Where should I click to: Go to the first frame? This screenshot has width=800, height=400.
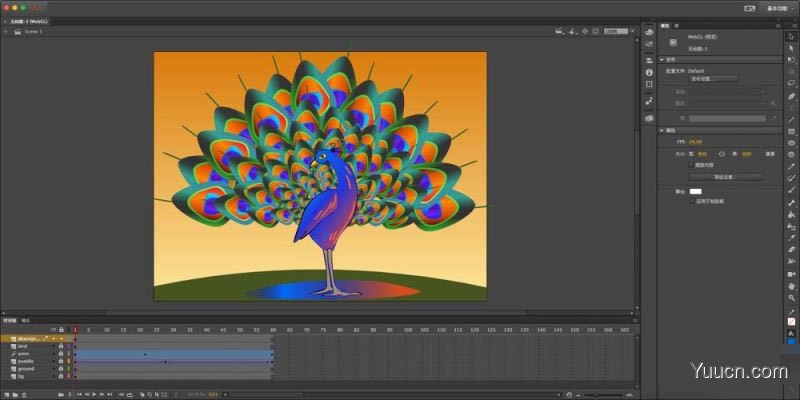point(79,394)
